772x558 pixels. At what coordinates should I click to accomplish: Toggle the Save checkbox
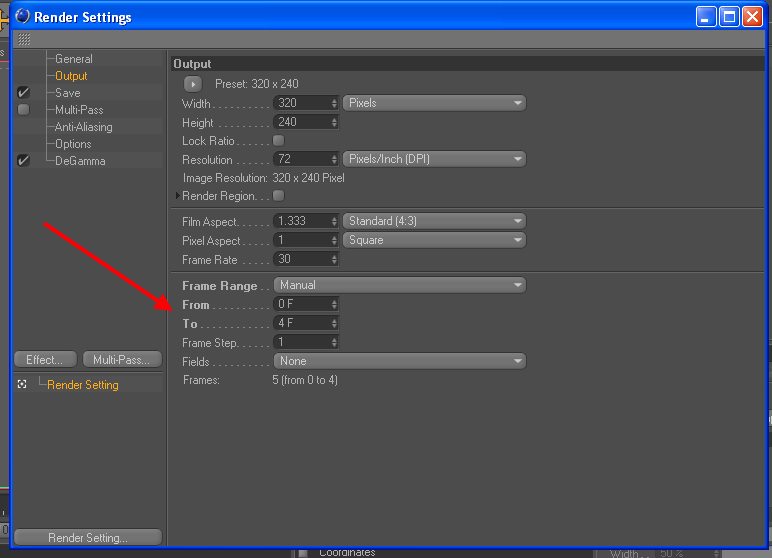[x=23, y=93]
